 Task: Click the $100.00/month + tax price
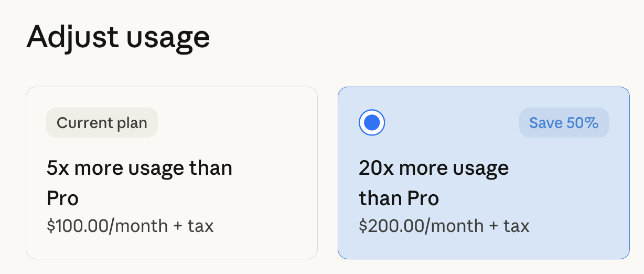pos(130,226)
